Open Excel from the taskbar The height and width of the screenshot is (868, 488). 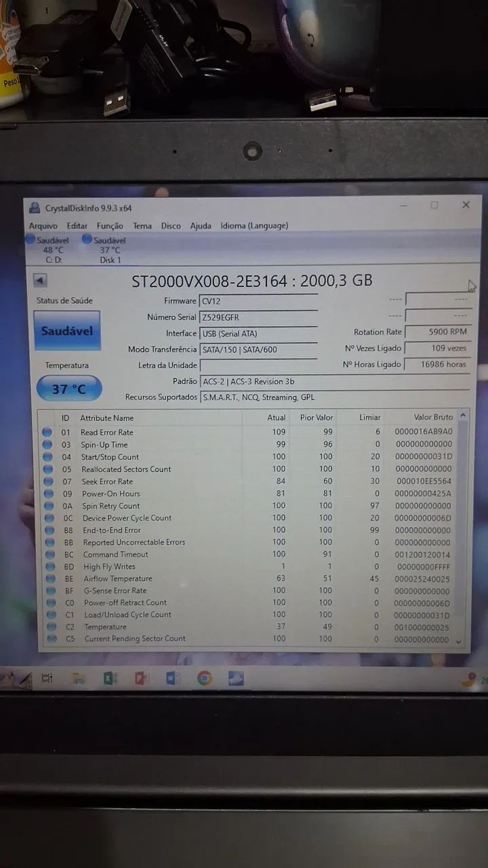[110, 677]
